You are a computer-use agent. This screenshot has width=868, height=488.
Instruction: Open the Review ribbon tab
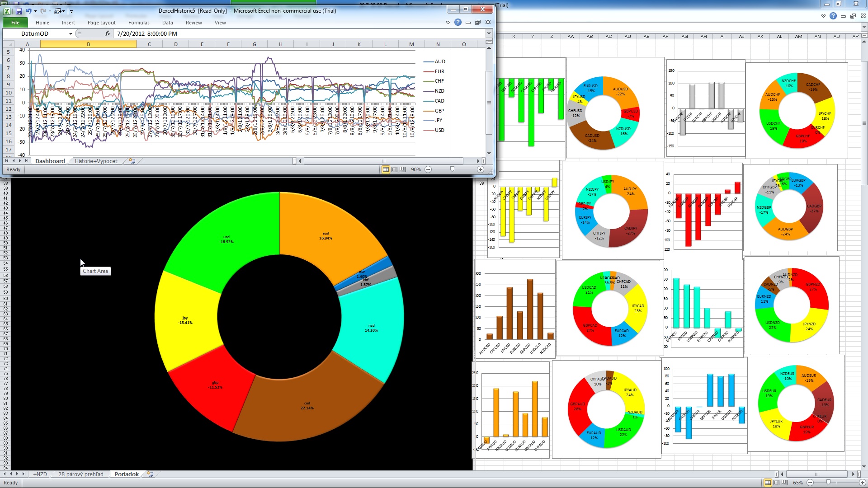pos(193,23)
